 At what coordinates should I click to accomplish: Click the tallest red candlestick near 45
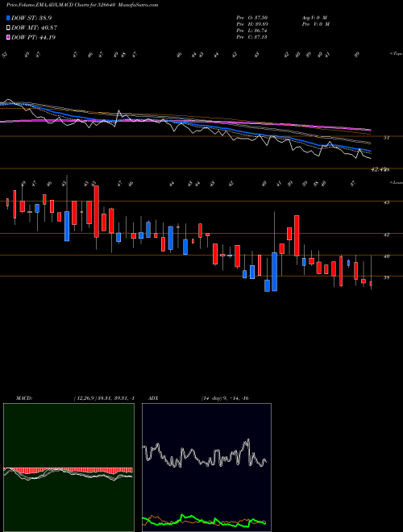tap(97, 211)
